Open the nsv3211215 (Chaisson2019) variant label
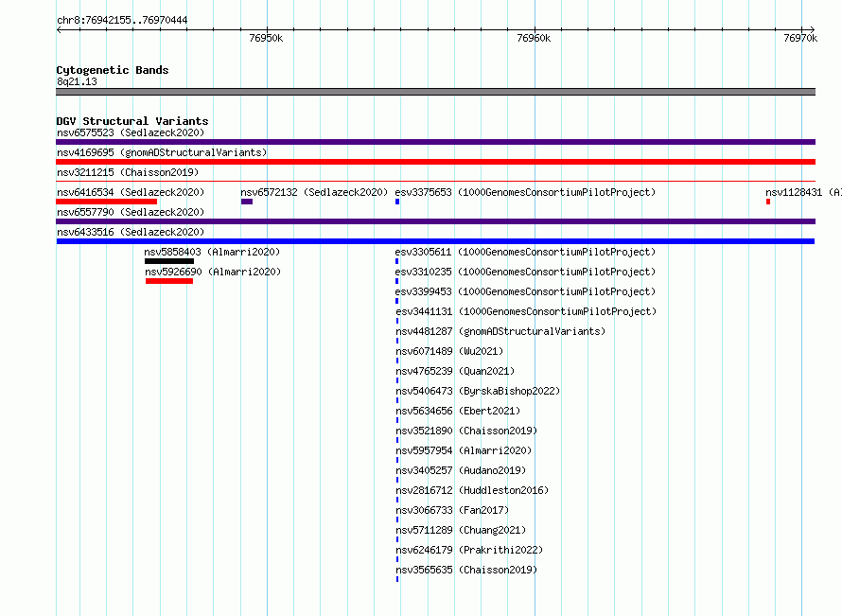 coord(128,172)
